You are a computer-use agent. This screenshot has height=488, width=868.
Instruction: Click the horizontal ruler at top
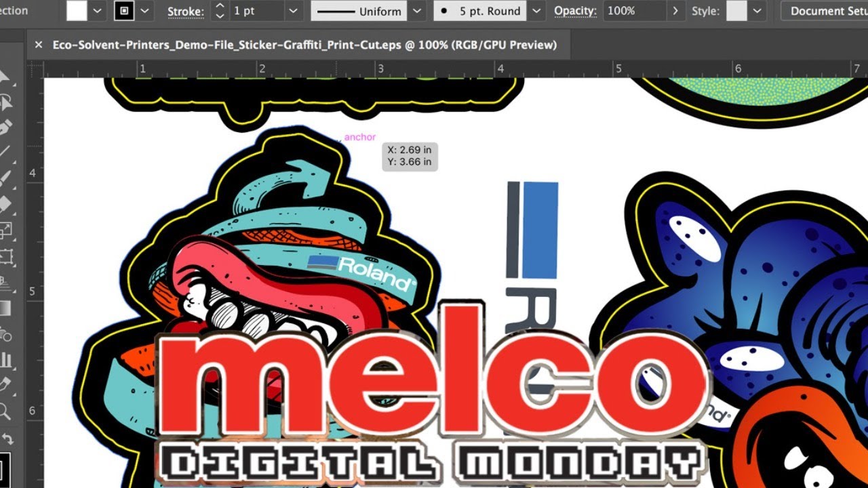pyautogui.click(x=456, y=68)
